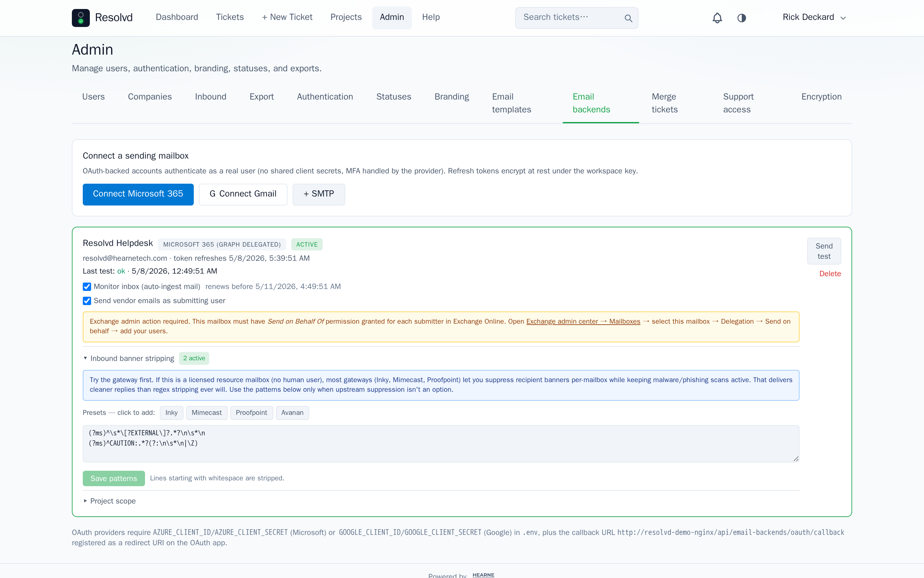Collapse Inbound banner stripping section

129,358
